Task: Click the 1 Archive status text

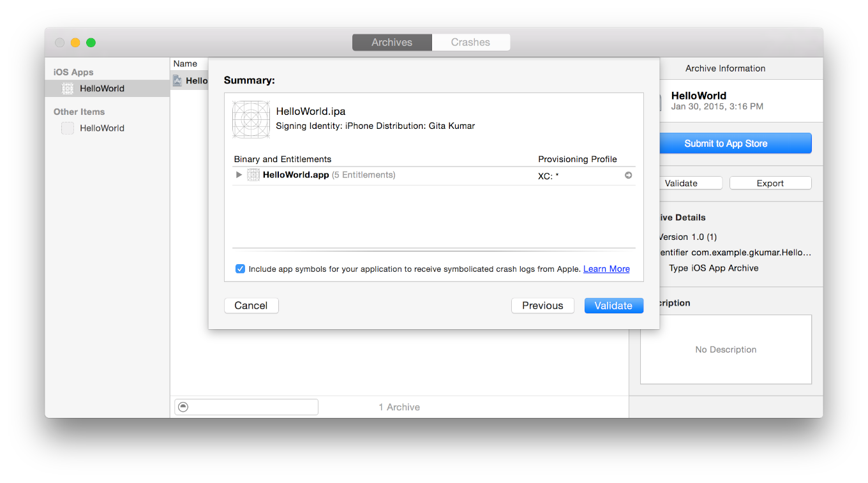Action: pyautogui.click(x=400, y=407)
